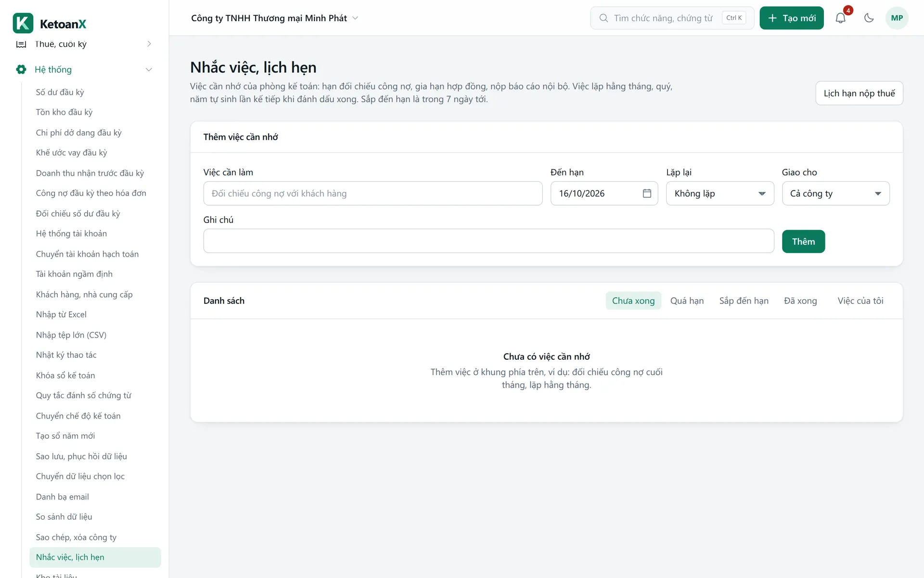Click the Thêm button
The height and width of the screenshot is (578, 924).
[x=803, y=241]
